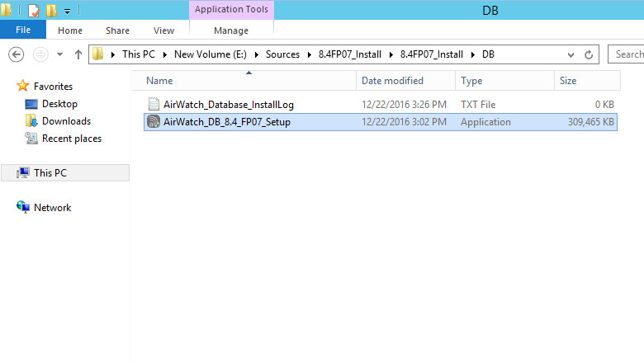Click the DB breadcrumb segment
The image size is (644, 362).
pos(488,54)
